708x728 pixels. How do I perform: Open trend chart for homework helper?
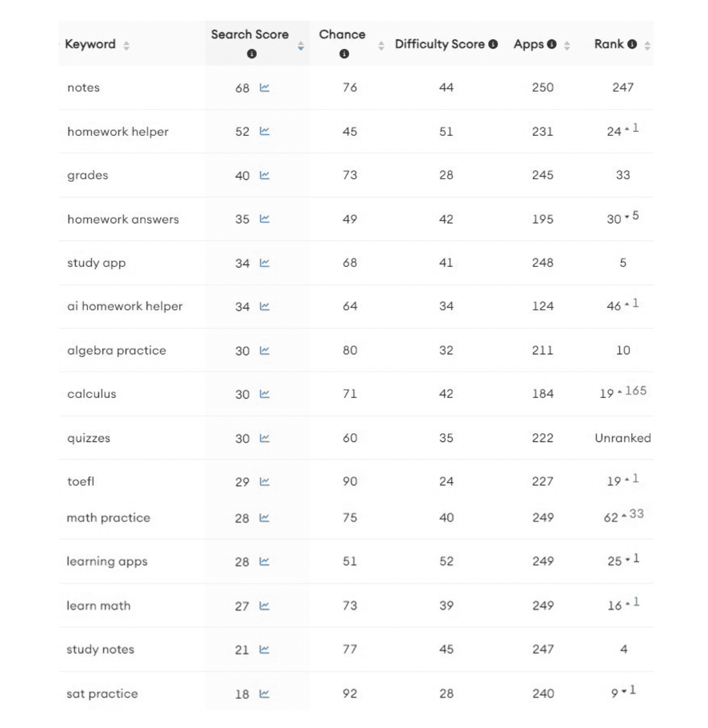(x=265, y=131)
